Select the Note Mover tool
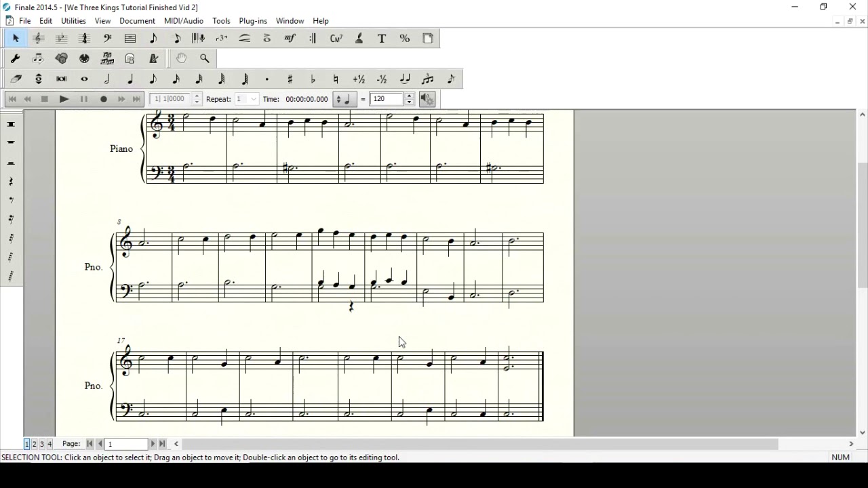This screenshot has width=868, height=488. (x=39, y=58)
